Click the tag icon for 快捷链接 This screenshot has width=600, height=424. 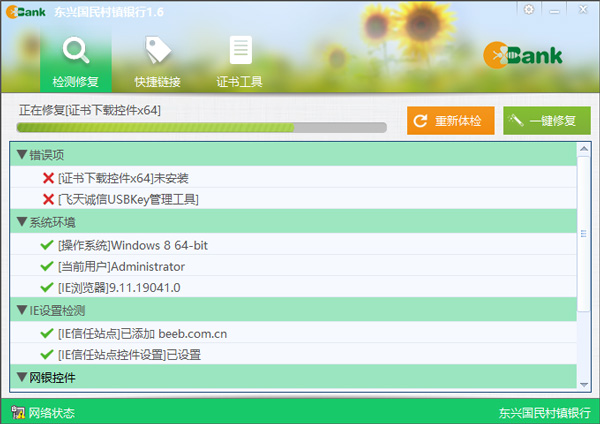[x=158, y=50]
